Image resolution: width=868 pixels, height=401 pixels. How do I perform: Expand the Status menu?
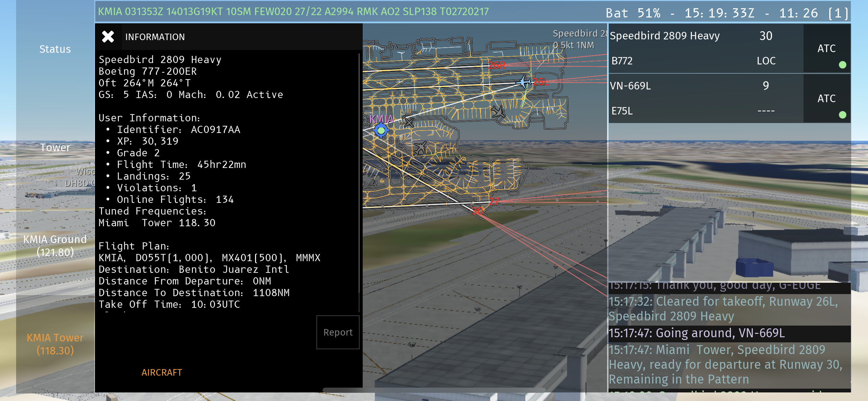point(55,49)
